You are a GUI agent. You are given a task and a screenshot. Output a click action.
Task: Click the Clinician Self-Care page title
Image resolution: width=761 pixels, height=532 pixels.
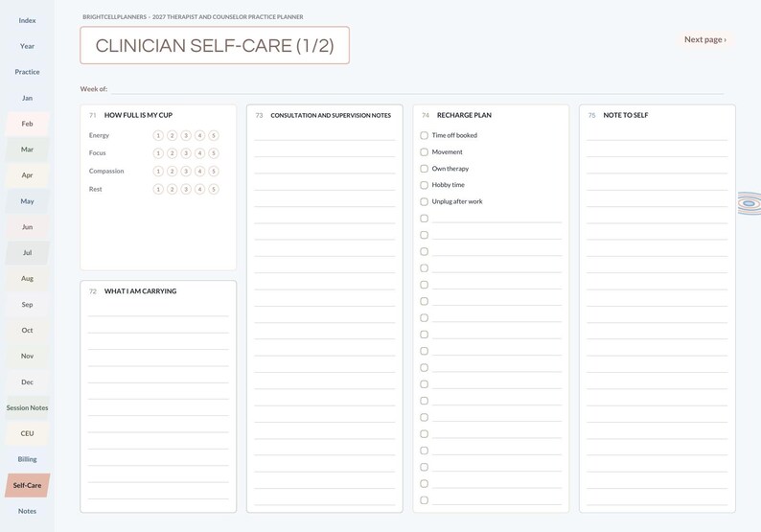(x=215, y=46)
